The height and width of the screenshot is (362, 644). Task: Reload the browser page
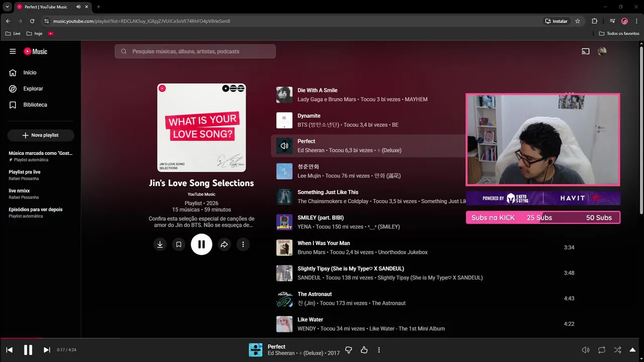point(32,21)
